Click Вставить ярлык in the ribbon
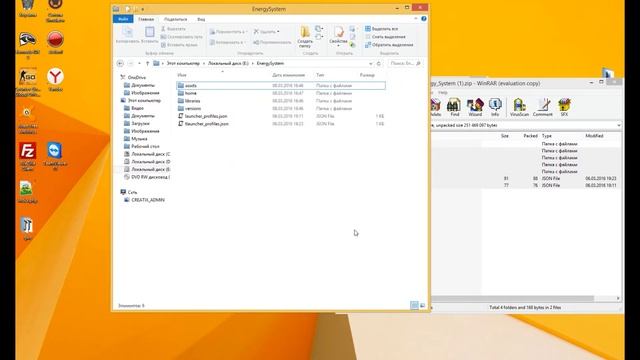This screenshot has width=640, height=360. tap(180, 45)
